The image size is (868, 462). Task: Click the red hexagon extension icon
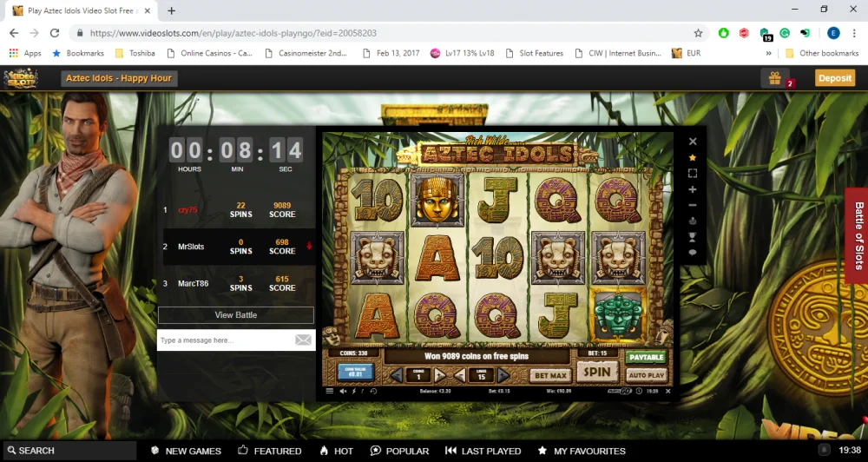coord(744,33)
